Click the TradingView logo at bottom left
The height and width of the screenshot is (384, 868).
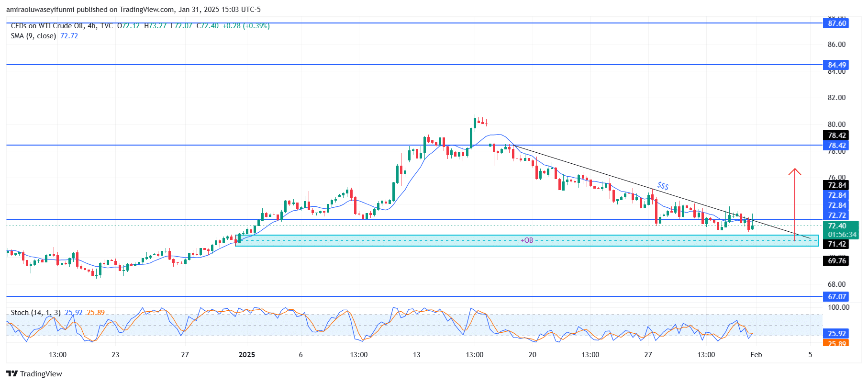tap(34, 374)
